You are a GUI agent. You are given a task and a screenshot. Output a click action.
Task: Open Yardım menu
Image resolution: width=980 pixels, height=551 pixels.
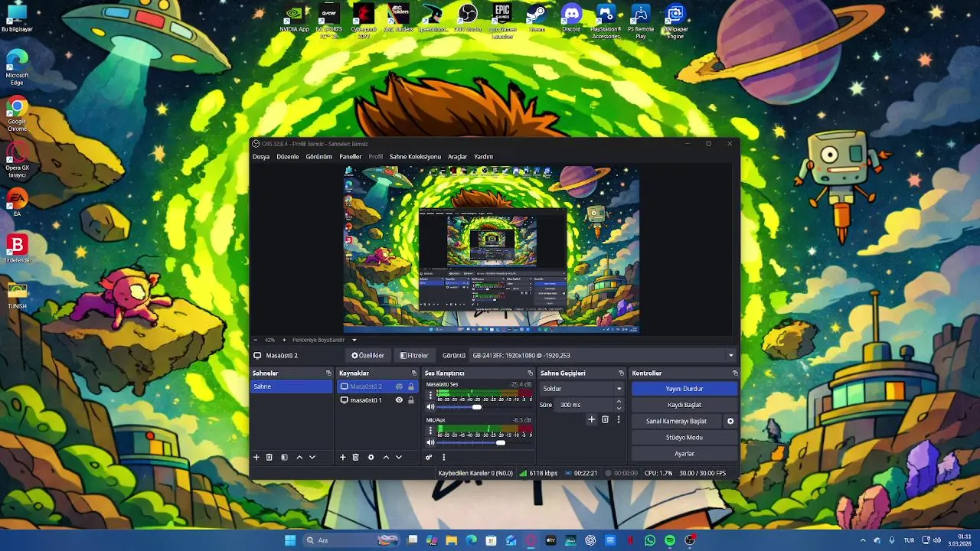484,157
